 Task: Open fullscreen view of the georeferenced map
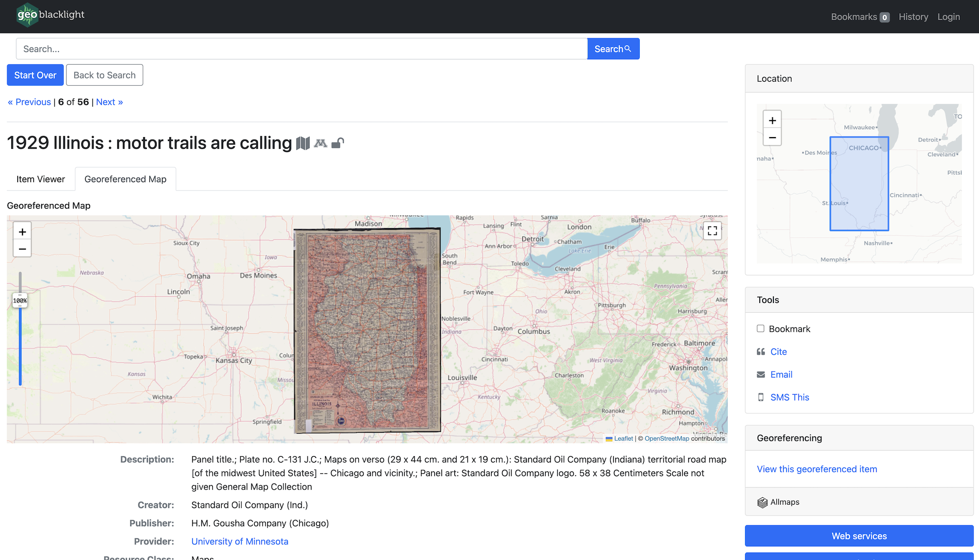pyautogui.click(x=712, y=231)
